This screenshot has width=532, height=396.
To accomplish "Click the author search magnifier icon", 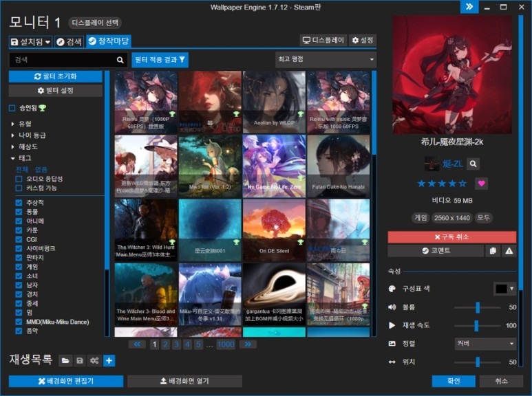I will pyautogui.click(x=474, y=164).
